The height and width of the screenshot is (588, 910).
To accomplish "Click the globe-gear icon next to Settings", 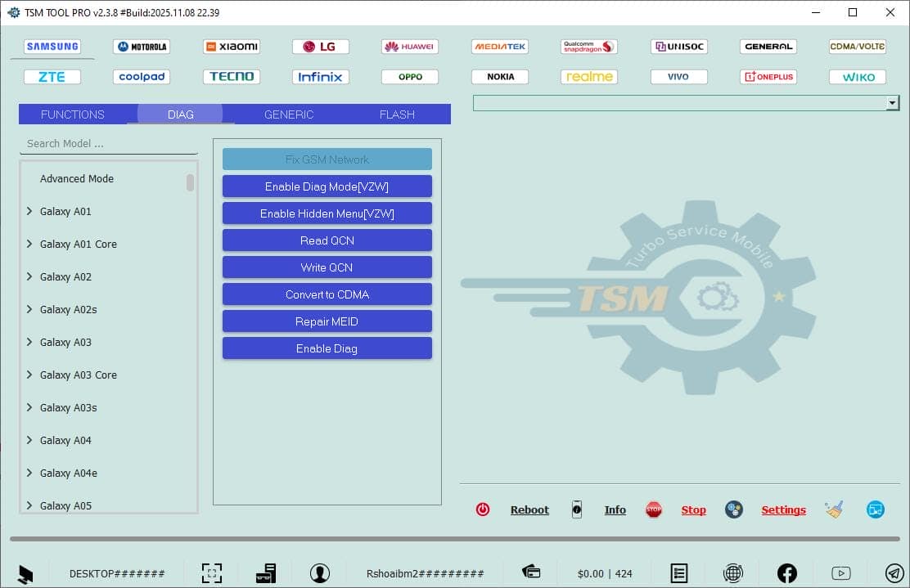I will click(734, 509).
